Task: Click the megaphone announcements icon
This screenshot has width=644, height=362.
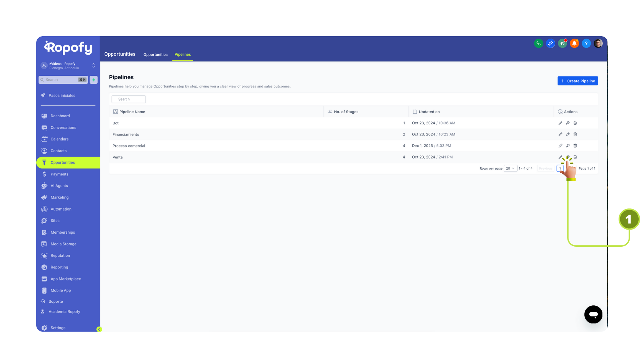Action: [562, 43]
